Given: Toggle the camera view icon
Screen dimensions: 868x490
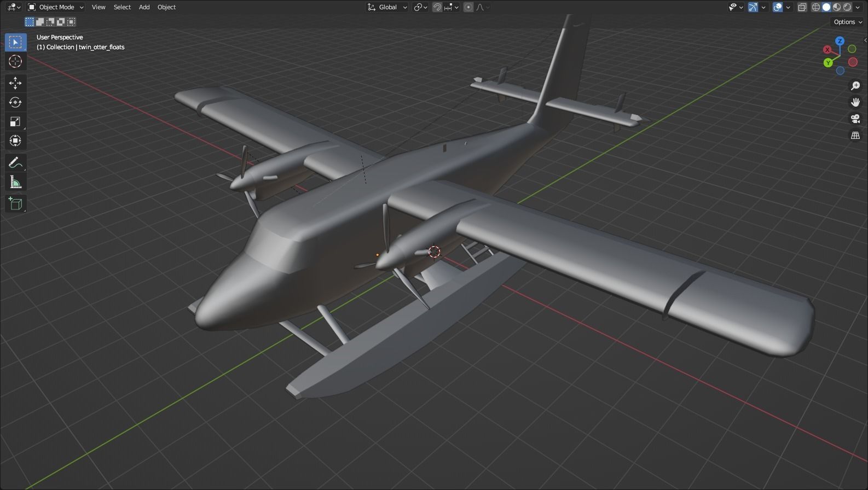Looking at the screenshot, I should click(x=855, y=119).
